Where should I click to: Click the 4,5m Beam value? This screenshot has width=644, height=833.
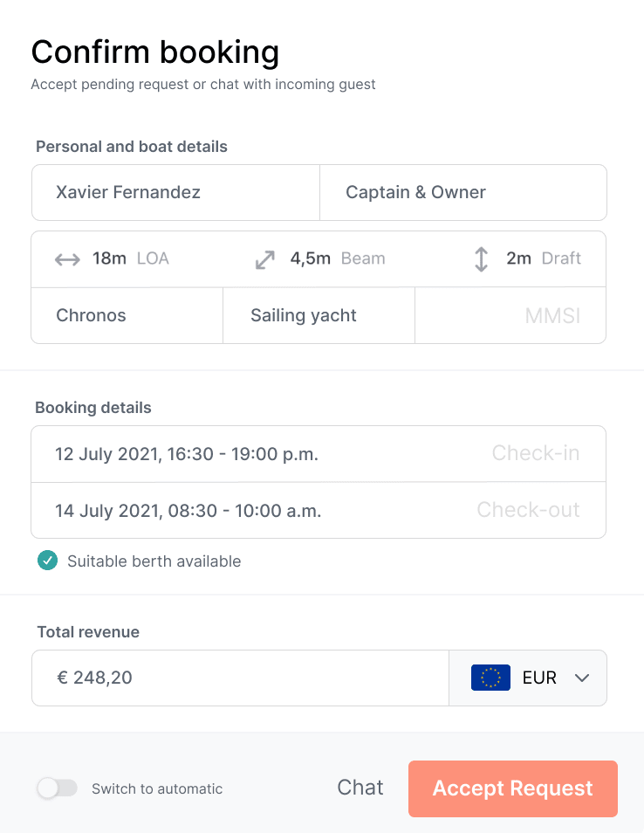311,258
